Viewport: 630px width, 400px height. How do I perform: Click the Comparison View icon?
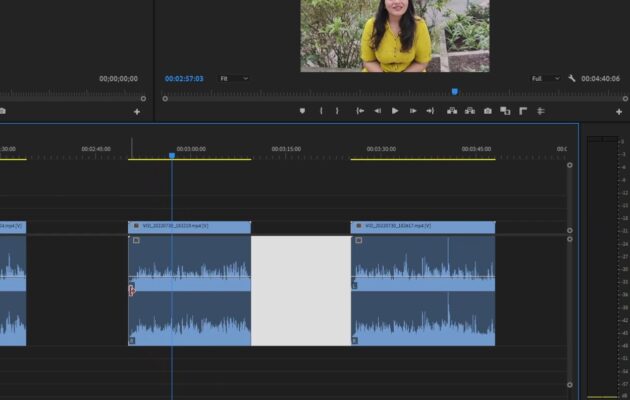tap(505, 111)
